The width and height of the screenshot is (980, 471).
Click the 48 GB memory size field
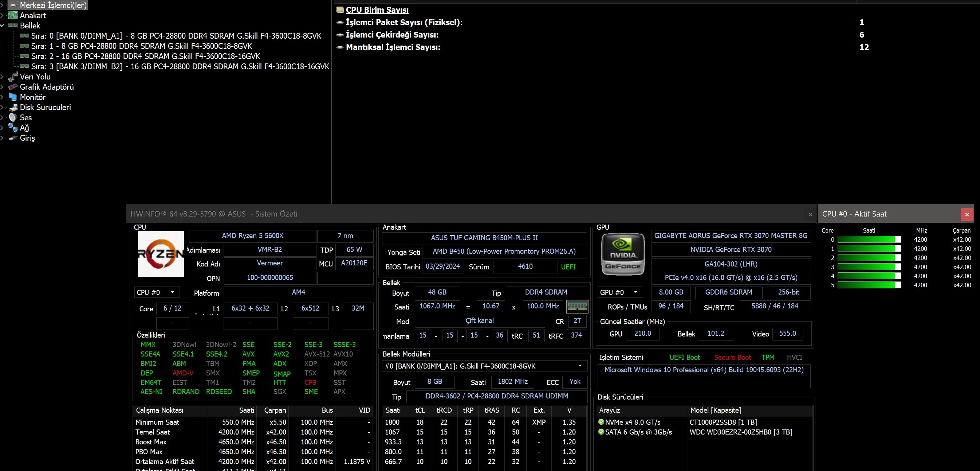437,292
